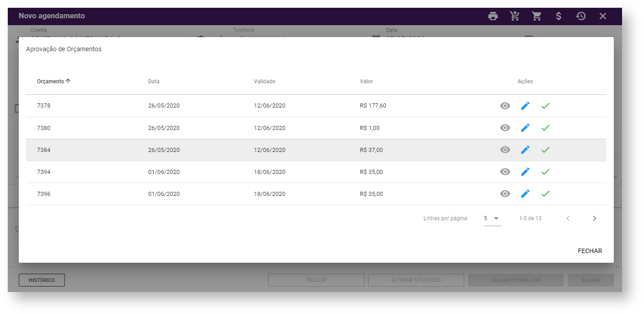This screenshot has width=644, height=314.
Task: Click the Ações column header
Action: [x=525, y=81]
